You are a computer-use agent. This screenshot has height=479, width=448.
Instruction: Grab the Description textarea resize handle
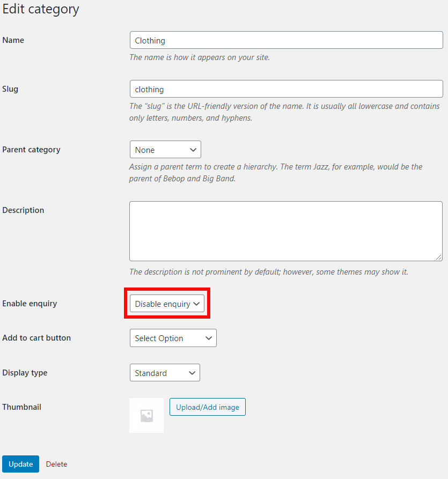pyautogui.click(x=439, y=257)
